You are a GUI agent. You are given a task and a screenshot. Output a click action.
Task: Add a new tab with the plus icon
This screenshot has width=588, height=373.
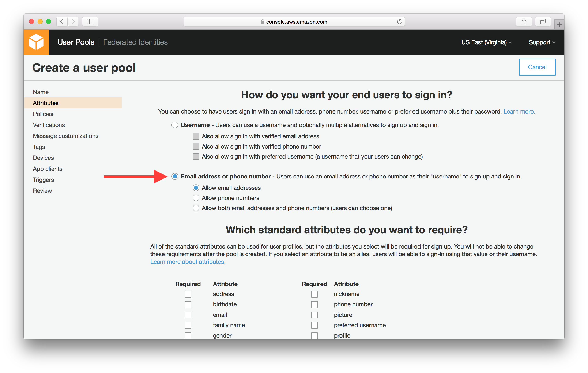[559, 25]
